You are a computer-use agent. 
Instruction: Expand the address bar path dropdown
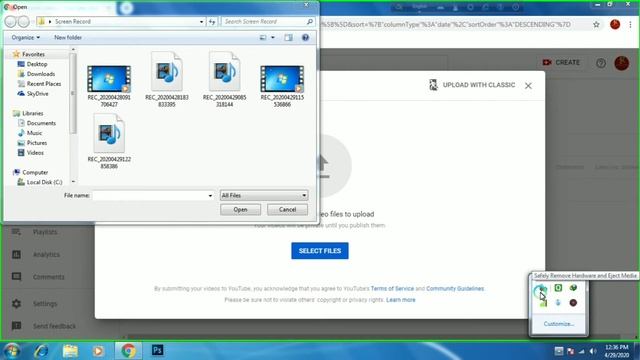point(201,22)
